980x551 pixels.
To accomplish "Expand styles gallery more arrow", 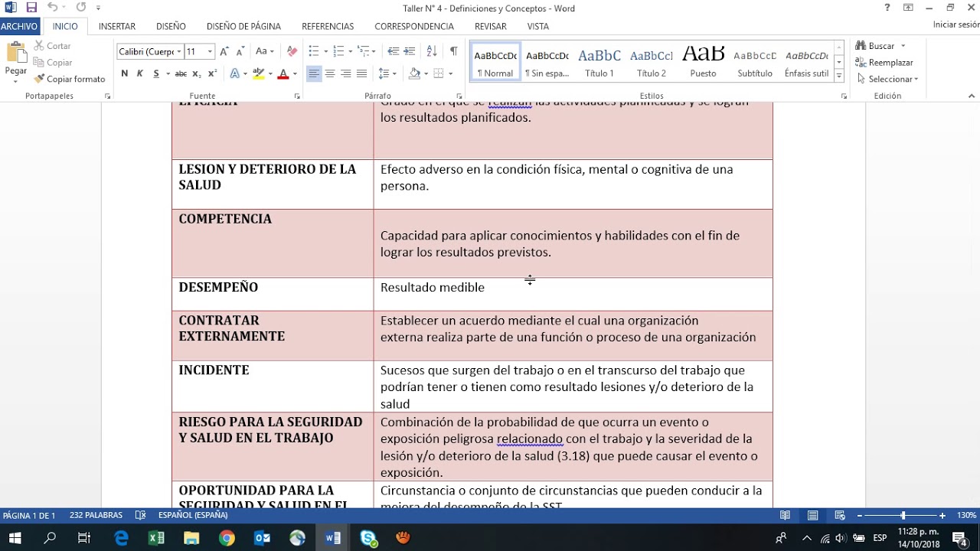I will [x=839, y=76].
